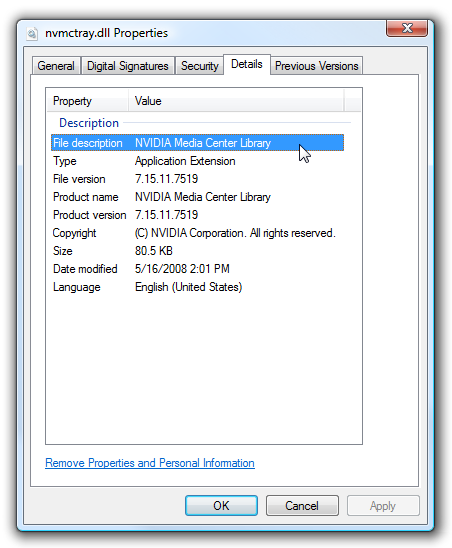Click the File version value 7.15.11.7519
Viewport: 452px width, 548px height.
coord(166,179)
